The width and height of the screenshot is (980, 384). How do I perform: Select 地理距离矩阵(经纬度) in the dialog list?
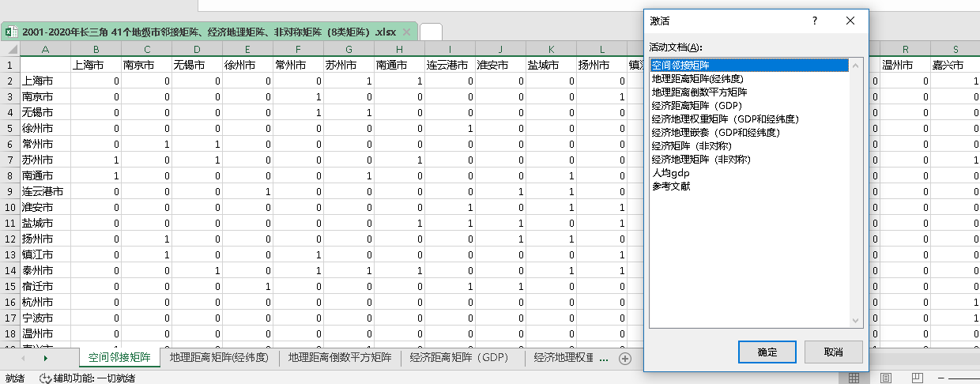coord(748,79)
